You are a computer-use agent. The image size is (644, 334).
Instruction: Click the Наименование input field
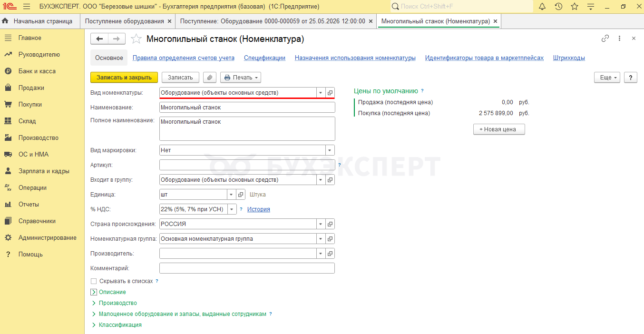pos(247,108)
